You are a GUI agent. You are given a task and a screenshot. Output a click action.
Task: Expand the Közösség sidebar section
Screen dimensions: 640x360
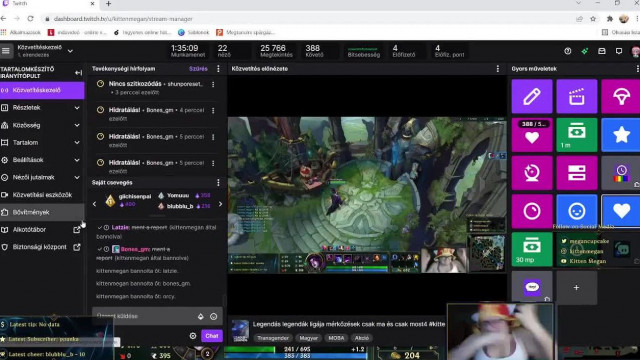point(42,125)
